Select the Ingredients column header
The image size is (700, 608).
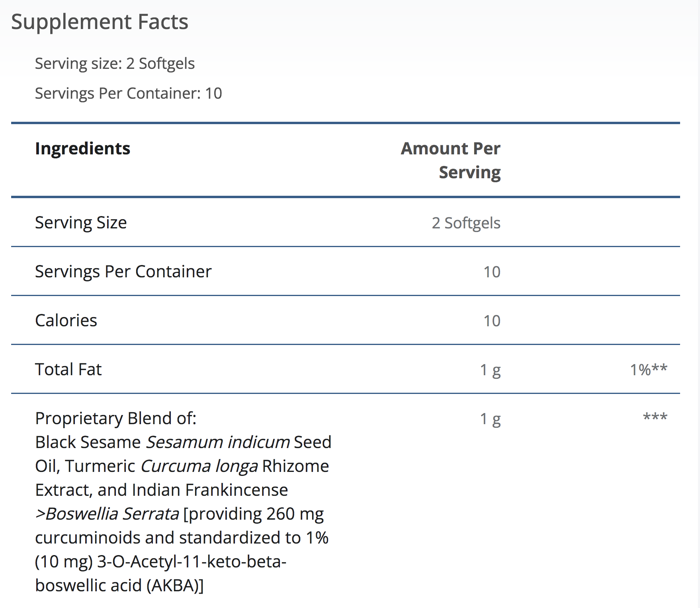pyautogui.click(x=82, y=148)
